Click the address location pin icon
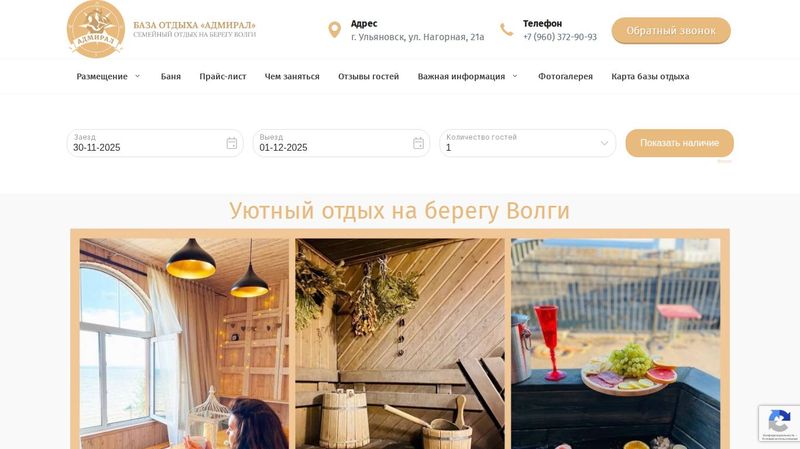The image size is (800, 449). pos(334,30)
